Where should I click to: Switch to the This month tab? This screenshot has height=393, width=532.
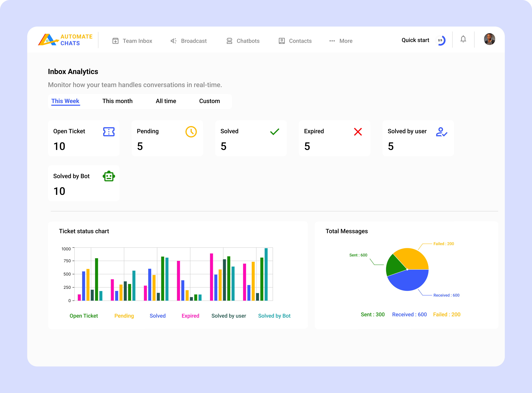117,101
